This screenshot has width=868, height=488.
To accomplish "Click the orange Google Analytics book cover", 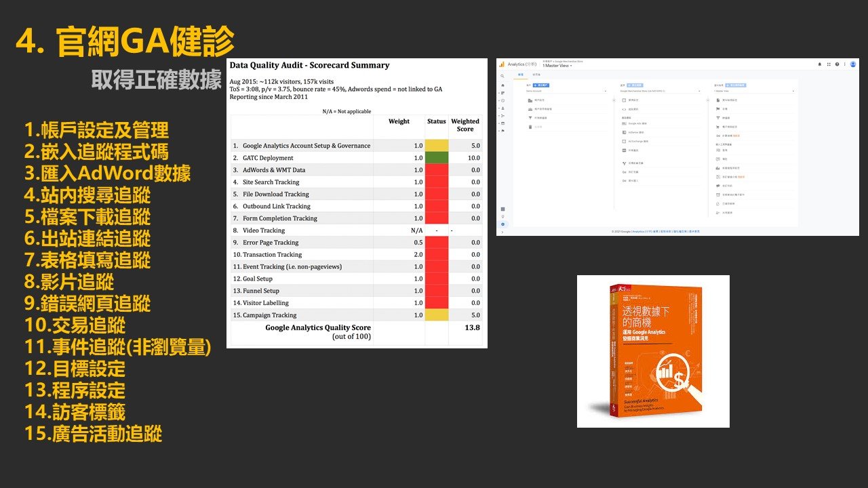I will [653, 351].
